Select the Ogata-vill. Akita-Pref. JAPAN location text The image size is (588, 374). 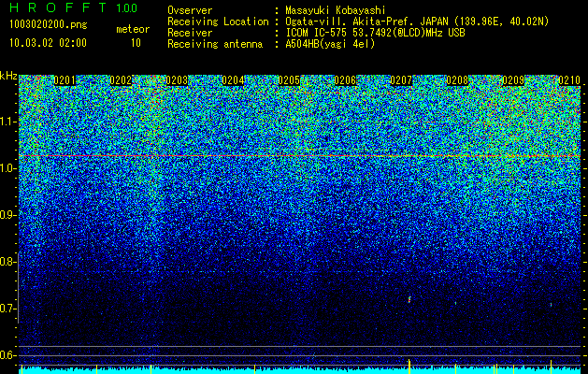click(417, 22)
